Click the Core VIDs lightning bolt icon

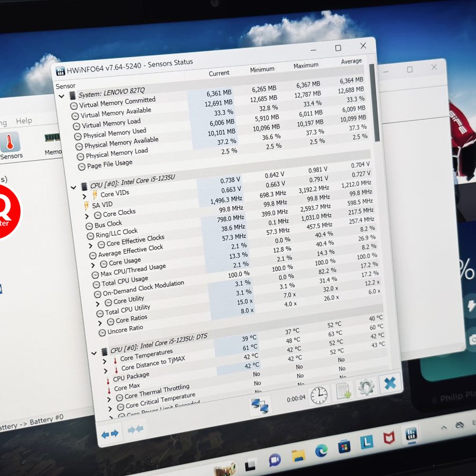95,195
